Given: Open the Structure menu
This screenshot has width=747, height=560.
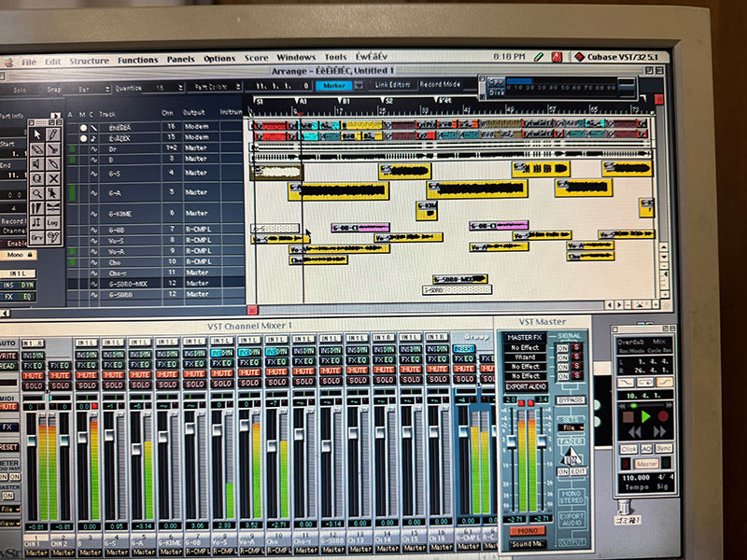Looking at the screenshot, I should (x=89, y=61).
